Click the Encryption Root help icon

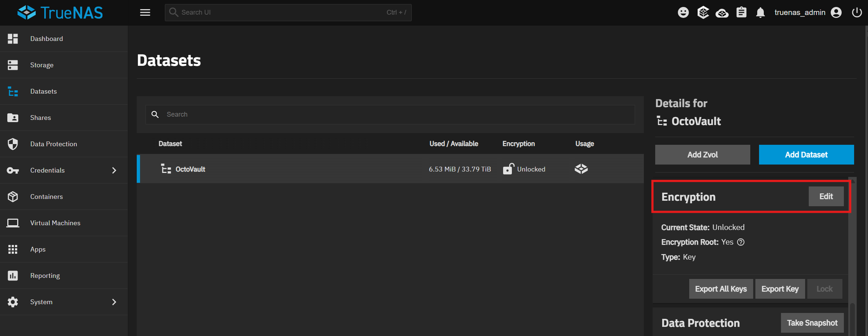coord(741,242)
